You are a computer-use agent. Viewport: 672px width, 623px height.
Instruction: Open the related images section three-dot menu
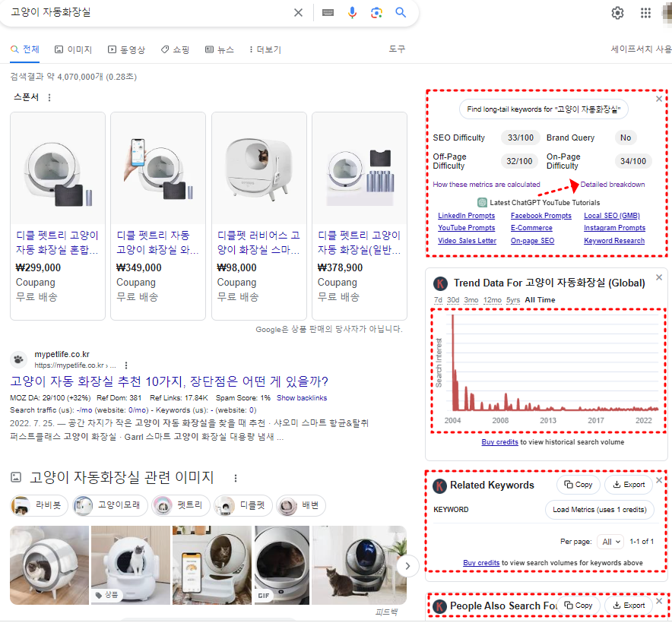[236, 478]
